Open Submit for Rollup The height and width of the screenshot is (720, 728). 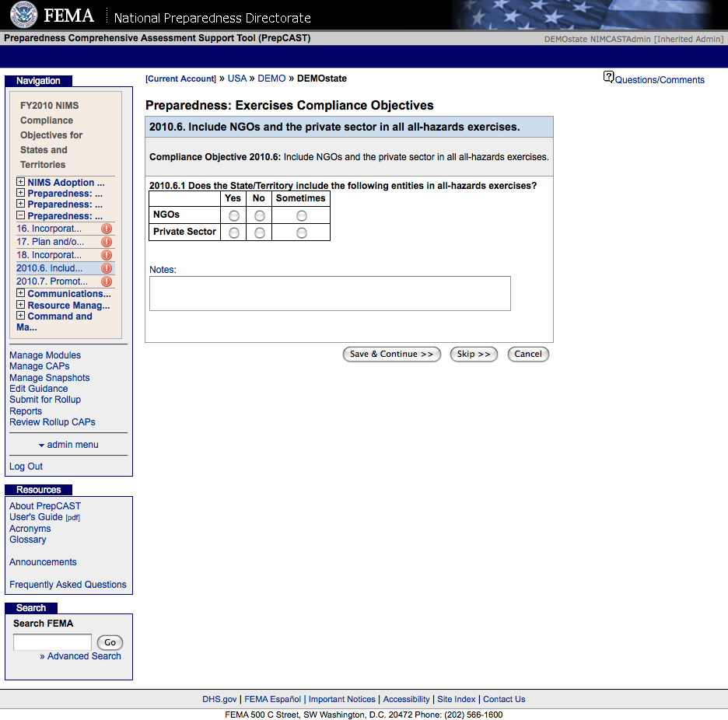[x=45, y=400]
